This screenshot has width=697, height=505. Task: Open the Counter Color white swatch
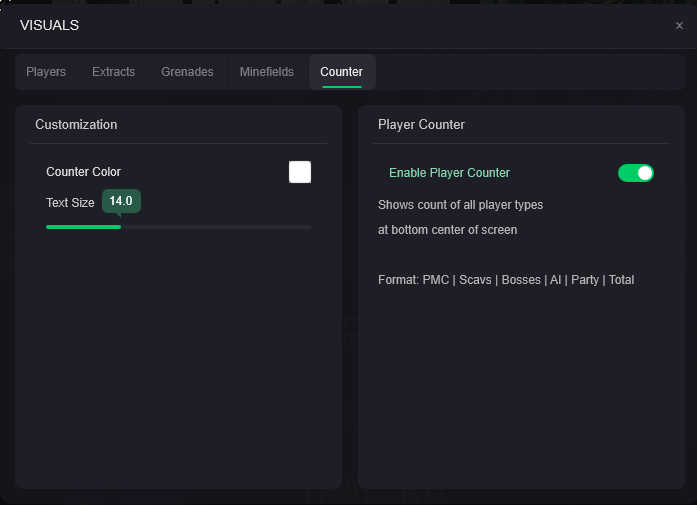[300, 172]
